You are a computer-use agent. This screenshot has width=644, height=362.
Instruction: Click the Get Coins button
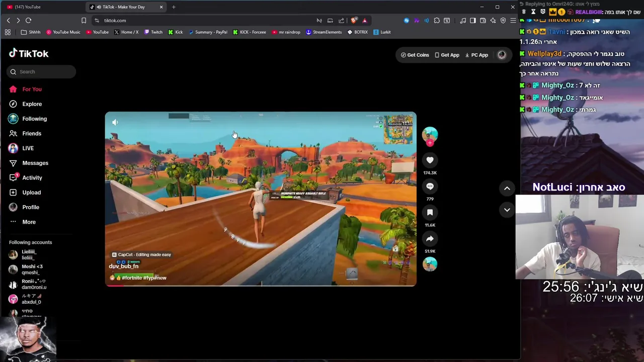coord(415,55)
